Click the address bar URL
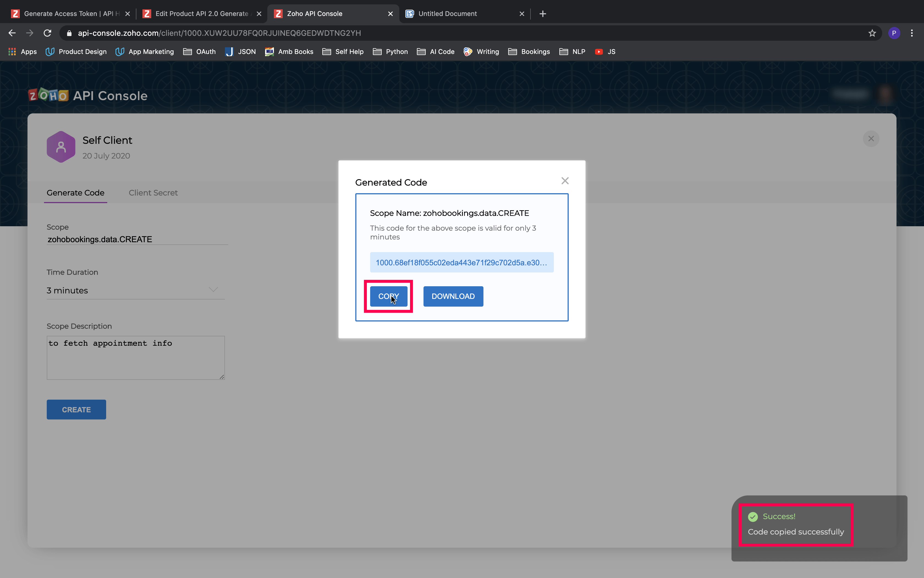 click(x=219, y=33)
